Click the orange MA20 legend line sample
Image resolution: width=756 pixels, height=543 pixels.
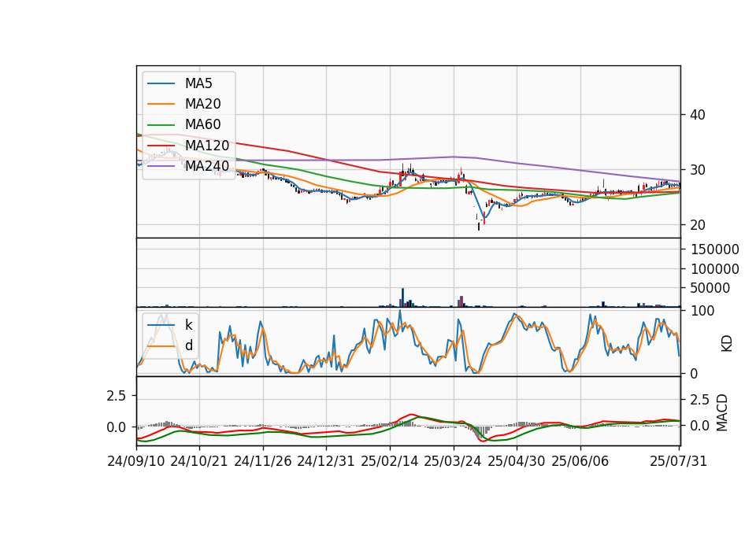pos(161,104)
